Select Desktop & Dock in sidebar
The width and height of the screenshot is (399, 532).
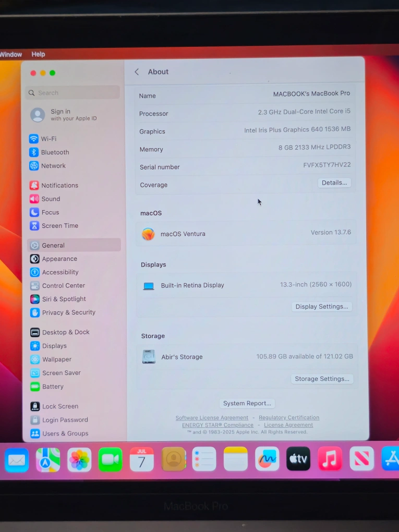pos(60,332)
